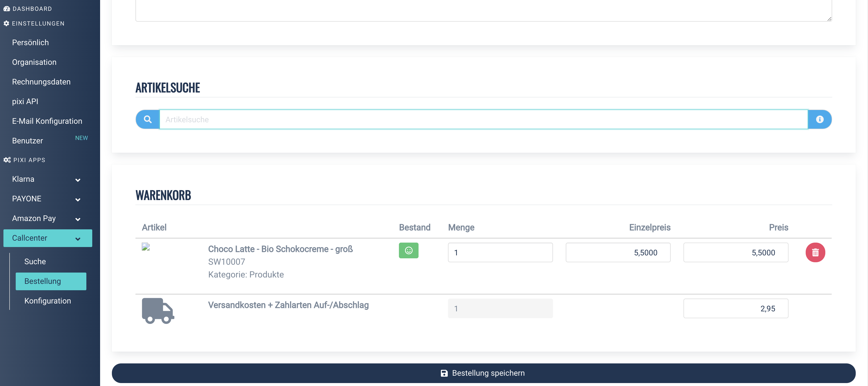This screenshot has height=386, width=868.
Task: Click the Artikelsuche heading
Action: [x=168, y=88]
